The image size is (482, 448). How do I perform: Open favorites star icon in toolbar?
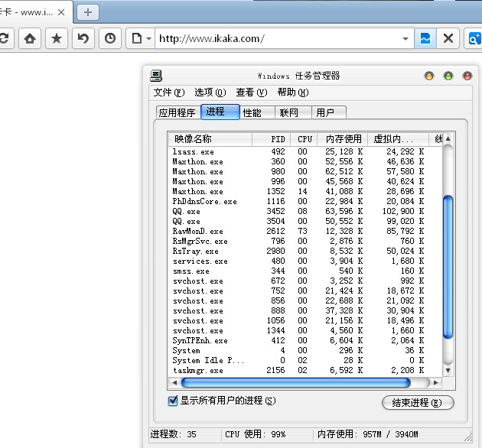coord(57,38)
